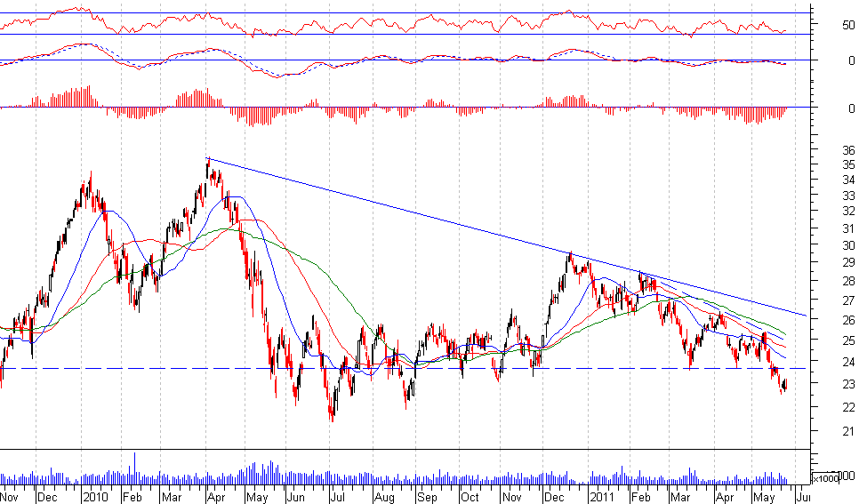This screenshot has width=859, height=504.
Task: Click the price label 23
Action: 848,384
